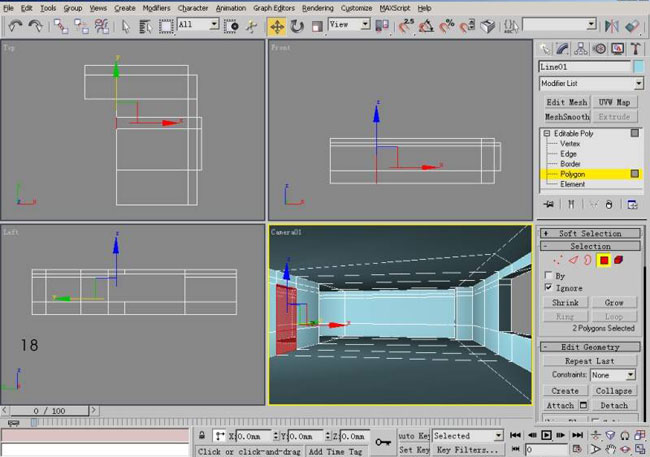Choose the Select Object arrow tool
The image size is (650, 457).
pyautogui.click(x=126, y=27)
